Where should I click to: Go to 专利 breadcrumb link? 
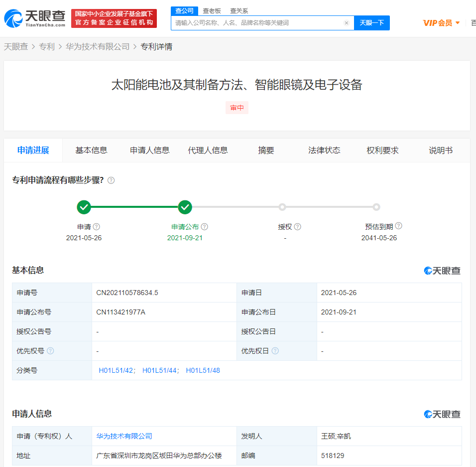tap(47, 46)
